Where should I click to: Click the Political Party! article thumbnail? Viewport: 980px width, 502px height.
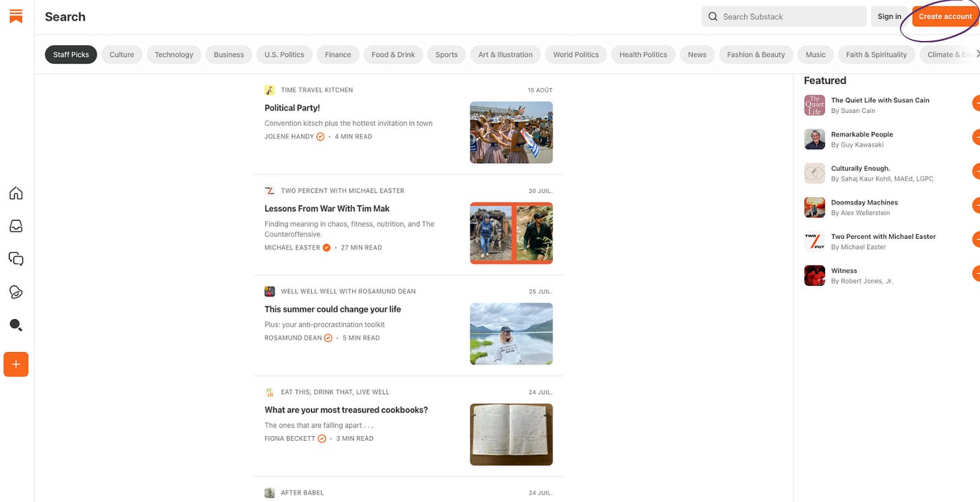pyautogui.click(x=512, y=133)
